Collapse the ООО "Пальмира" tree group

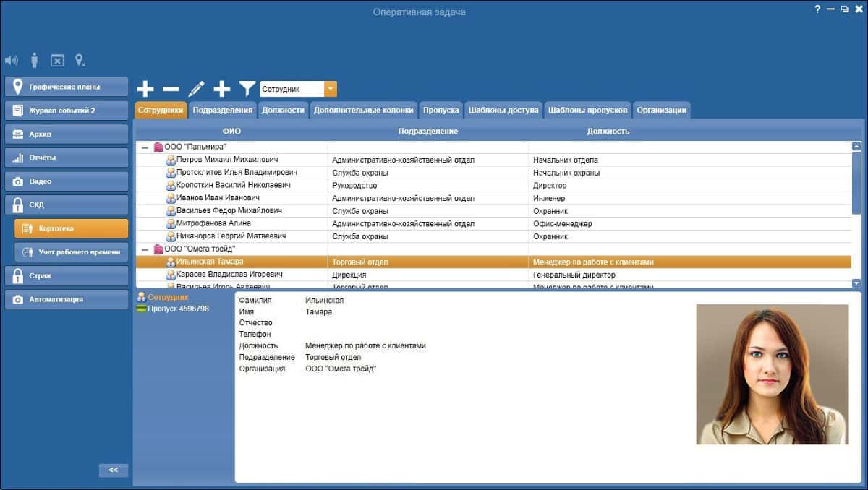click(145, 147)
